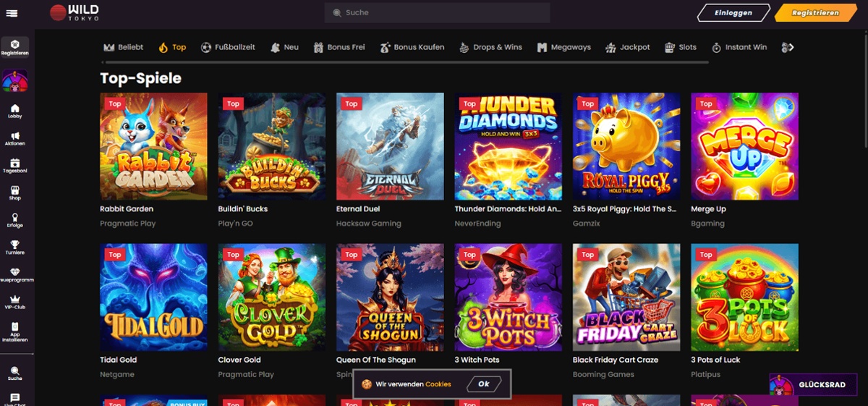Open 3 Pots of Luck thumbnail
Image resolution: width=868 pixels, height=406 pixels.
(x=745, y=297)
